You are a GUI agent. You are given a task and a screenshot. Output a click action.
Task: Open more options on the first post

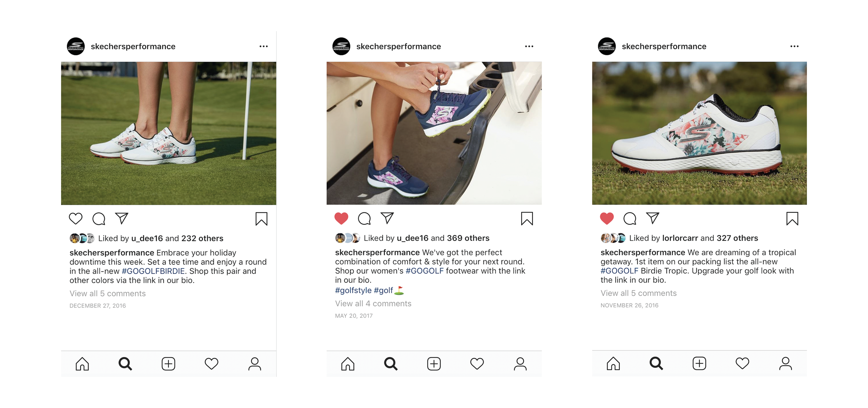click(264, 46)
